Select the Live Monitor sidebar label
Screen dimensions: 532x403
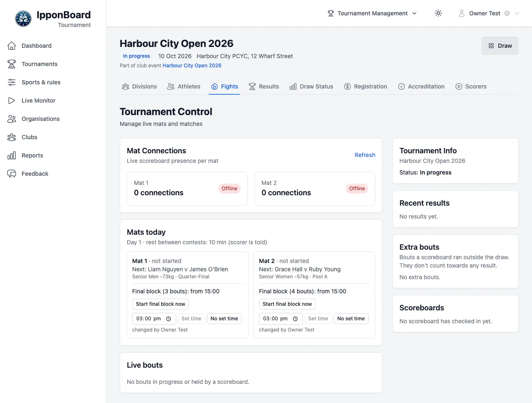click(39, 101)
